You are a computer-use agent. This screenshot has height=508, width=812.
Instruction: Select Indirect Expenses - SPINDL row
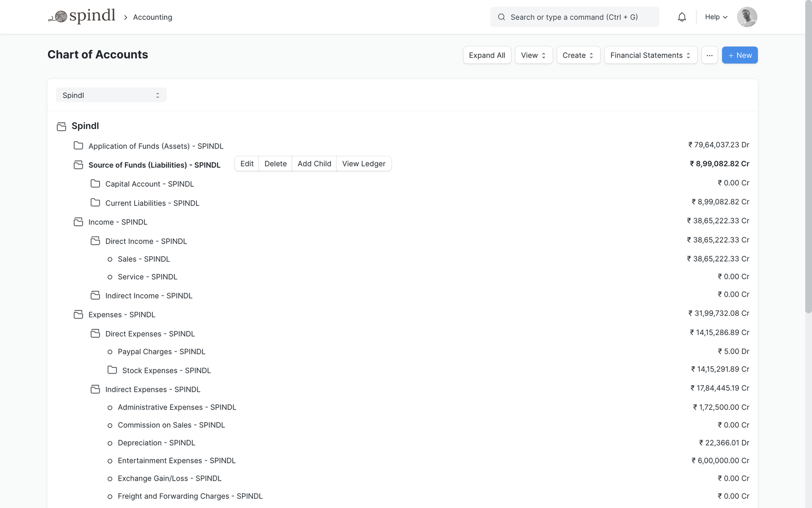click(153, 389)
